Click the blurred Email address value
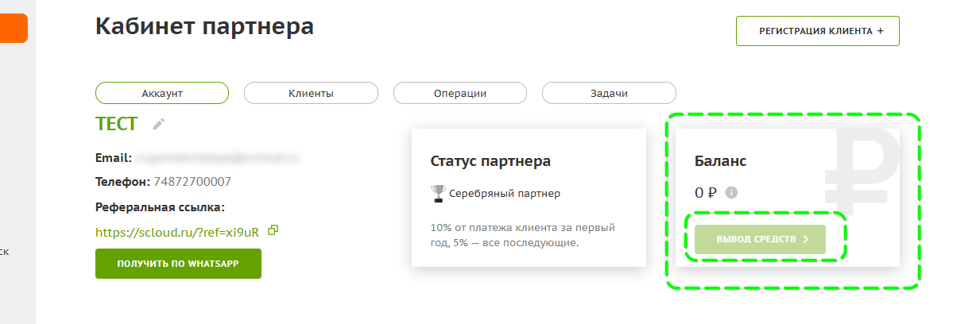 (x=219, y=158)
